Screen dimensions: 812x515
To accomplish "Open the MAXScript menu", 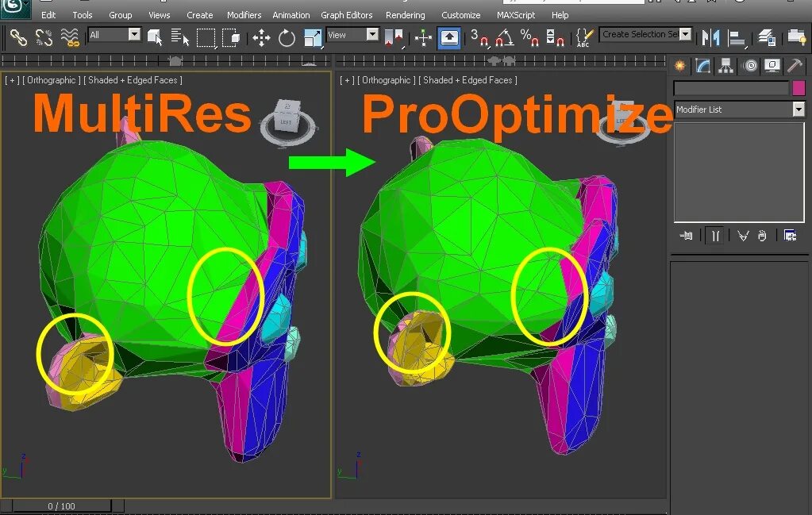I will (516, 15).
